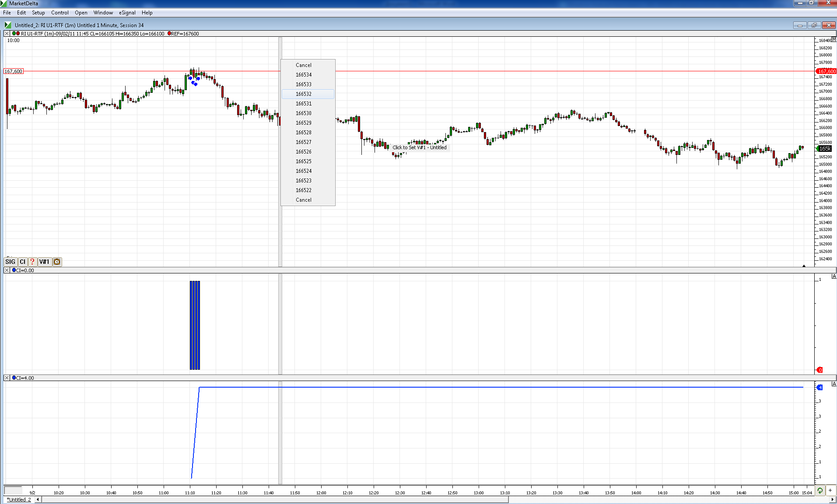The width and height of the screenshot is (837, 504).
Task: Select value 166532 in popup list
Action: click(x=304, y=94)
